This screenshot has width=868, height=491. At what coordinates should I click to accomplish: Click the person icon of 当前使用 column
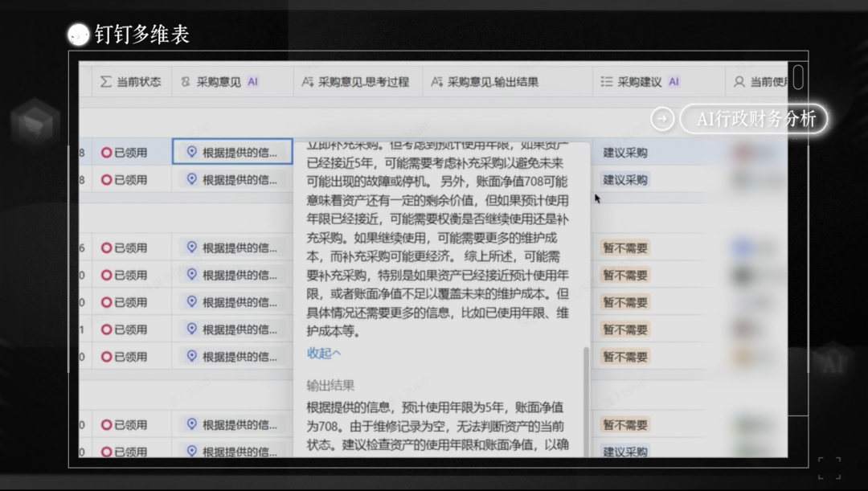tap(739, 82)
